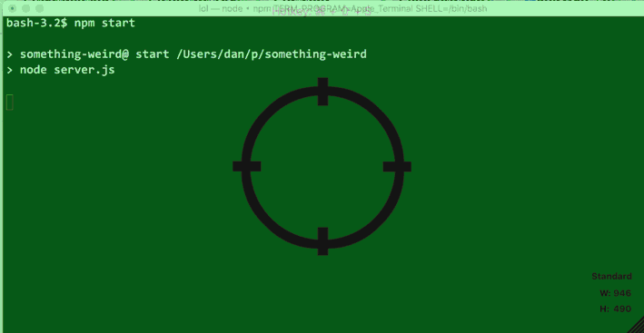Minimize the Terminal window using the middle titlebar button
The height and width of the screenshot is (333, 644).
[25, 8]
